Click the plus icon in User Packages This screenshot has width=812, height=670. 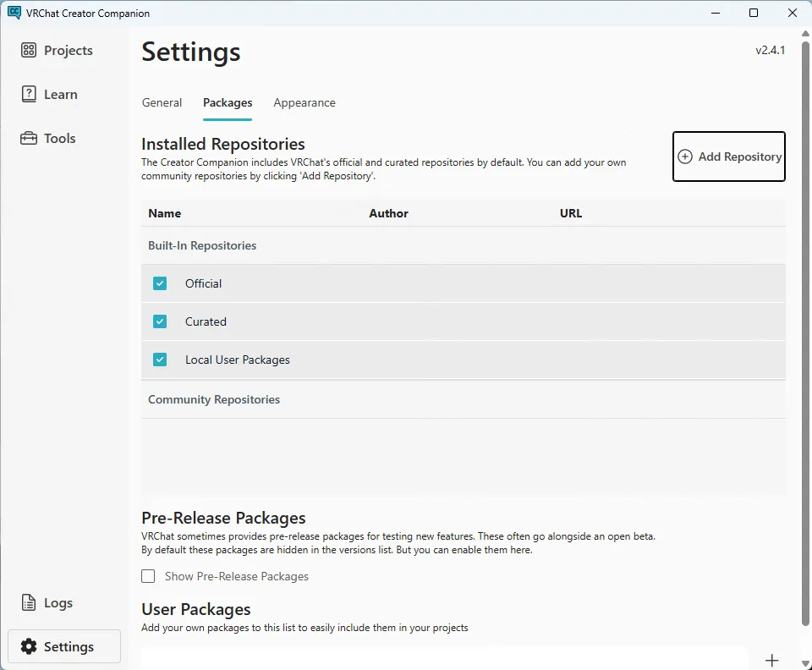tap(771, 660)
